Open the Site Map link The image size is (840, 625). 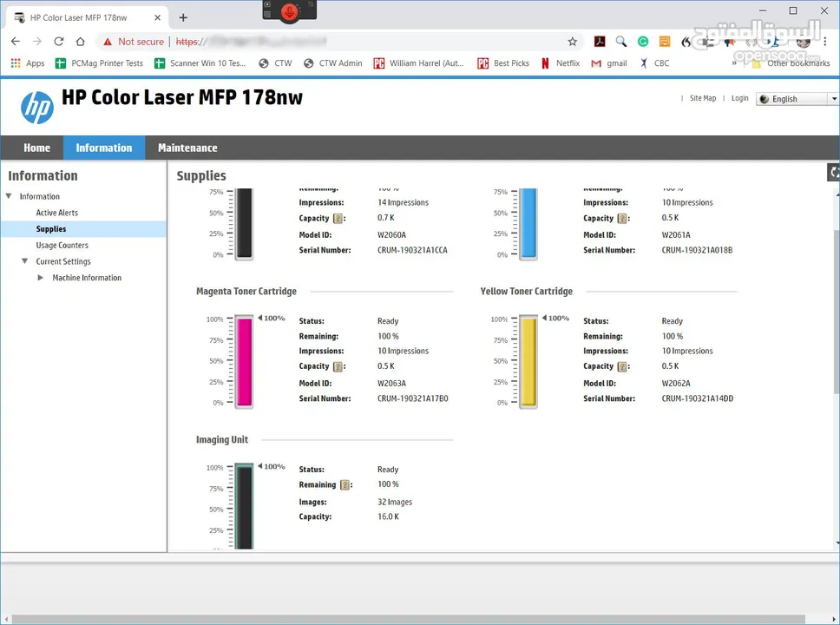pos(702,99)
